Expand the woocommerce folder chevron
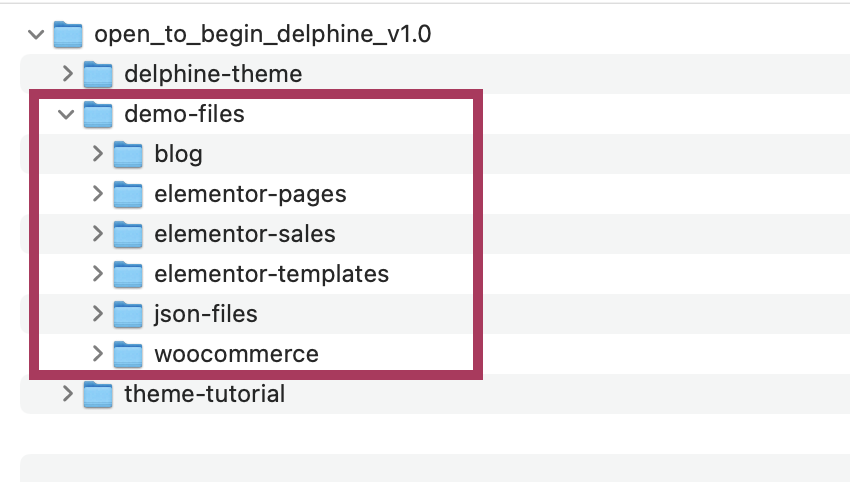Image resolution: width=850 pixels, height=482 pixels. [97, 354]
